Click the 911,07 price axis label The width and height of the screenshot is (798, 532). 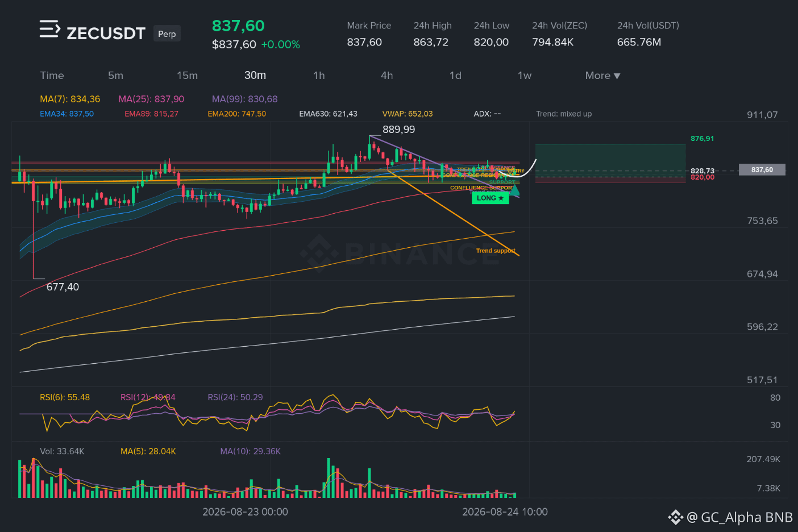(762, 115)
